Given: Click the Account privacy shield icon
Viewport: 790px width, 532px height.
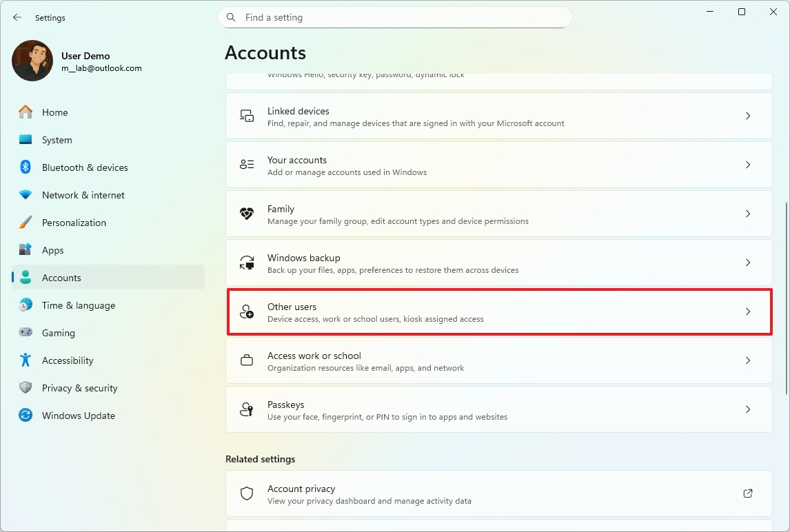Looking at the screenshot, I should pyautogui.click(x=247, y=493).
